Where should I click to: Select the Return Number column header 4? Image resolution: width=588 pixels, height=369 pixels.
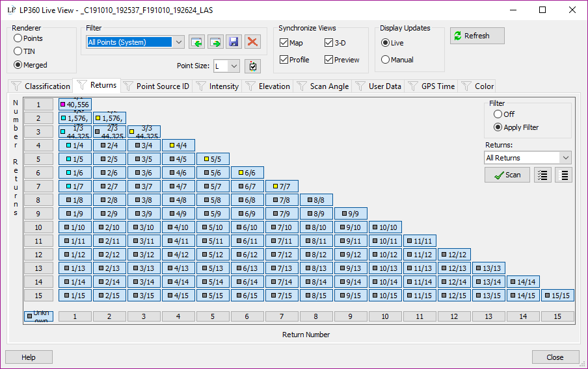178,316
